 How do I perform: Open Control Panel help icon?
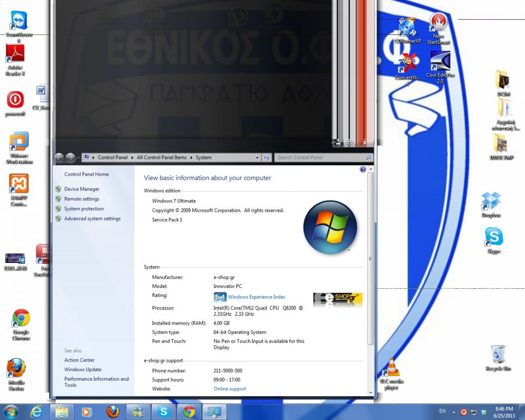(x=363, y=169)
